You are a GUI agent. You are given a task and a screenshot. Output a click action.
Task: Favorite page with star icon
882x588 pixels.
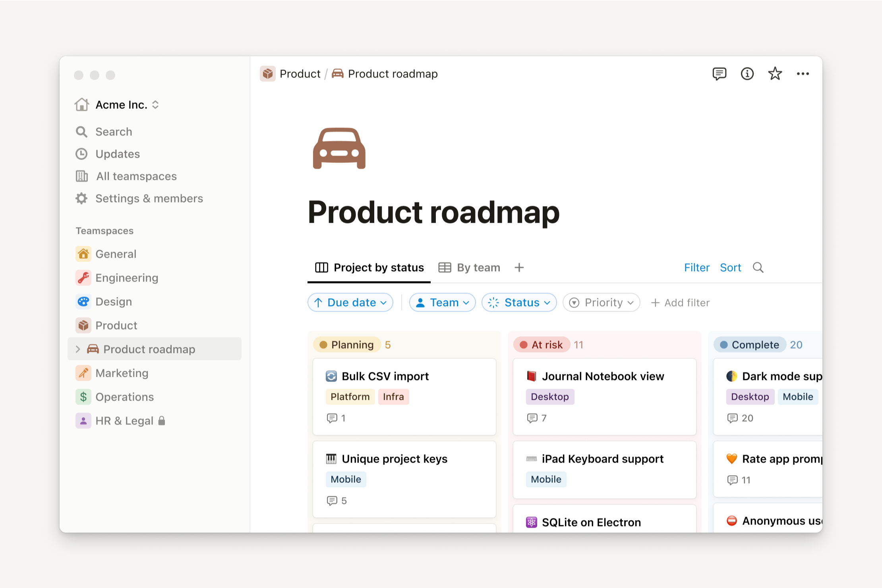(x=775, y=74)
